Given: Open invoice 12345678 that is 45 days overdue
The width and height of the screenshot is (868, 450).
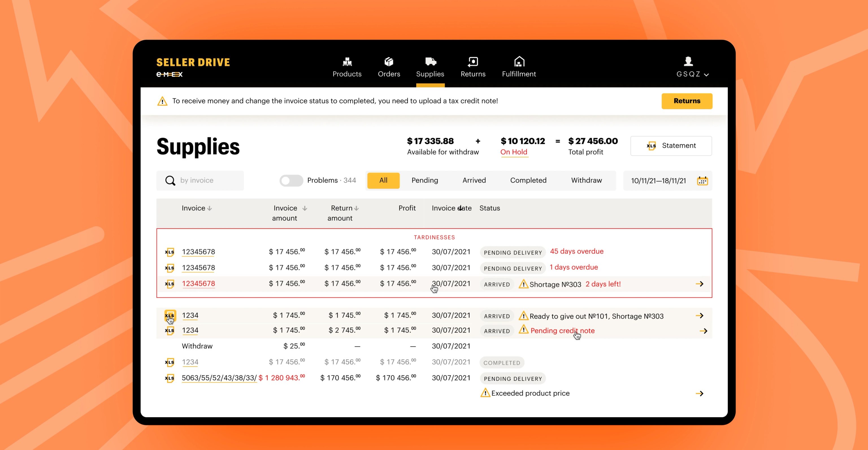Looking at the screenshot, I should 198,252.
